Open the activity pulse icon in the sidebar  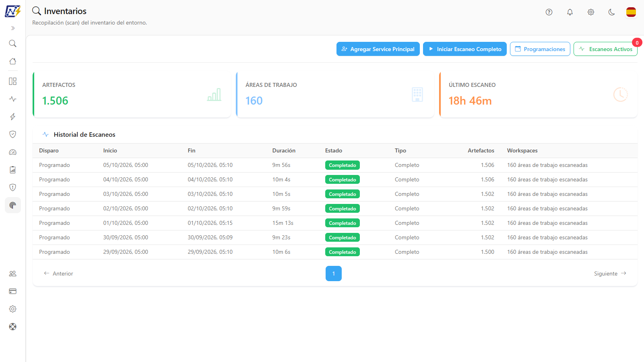point(13,99)
